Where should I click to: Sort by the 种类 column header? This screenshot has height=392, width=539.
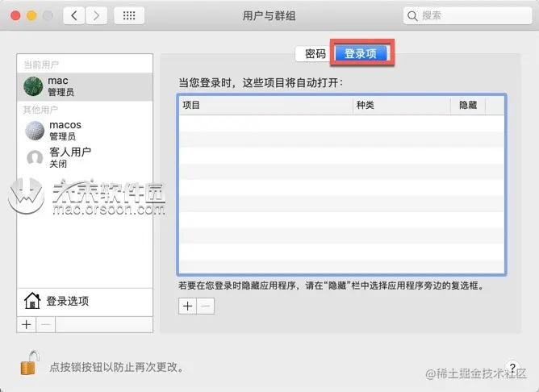click(402, 105)
